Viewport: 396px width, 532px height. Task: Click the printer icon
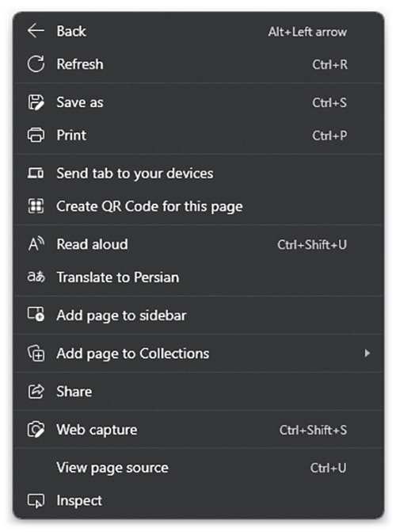36,135
